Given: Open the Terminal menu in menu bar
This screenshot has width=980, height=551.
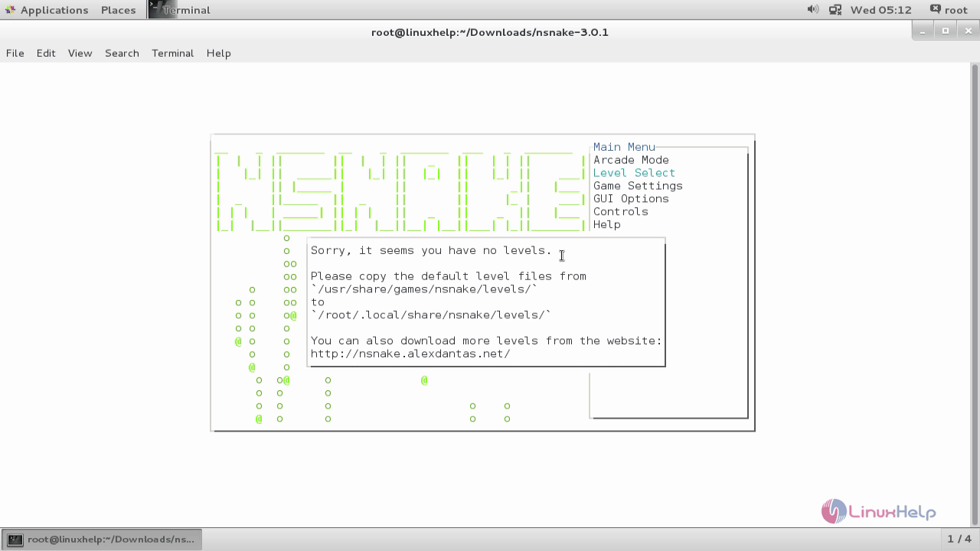Looking at the screenshot, I should [x=172, y=53].
